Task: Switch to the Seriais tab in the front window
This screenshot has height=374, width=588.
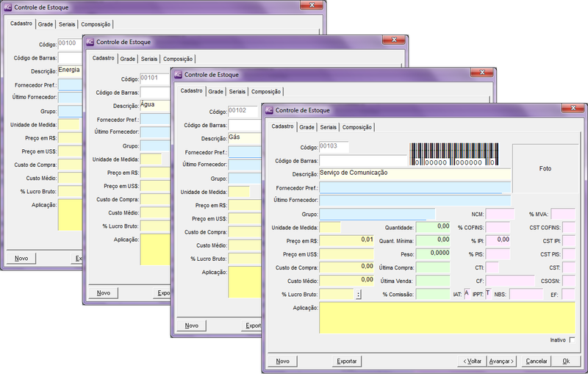Action: [329, 127]
